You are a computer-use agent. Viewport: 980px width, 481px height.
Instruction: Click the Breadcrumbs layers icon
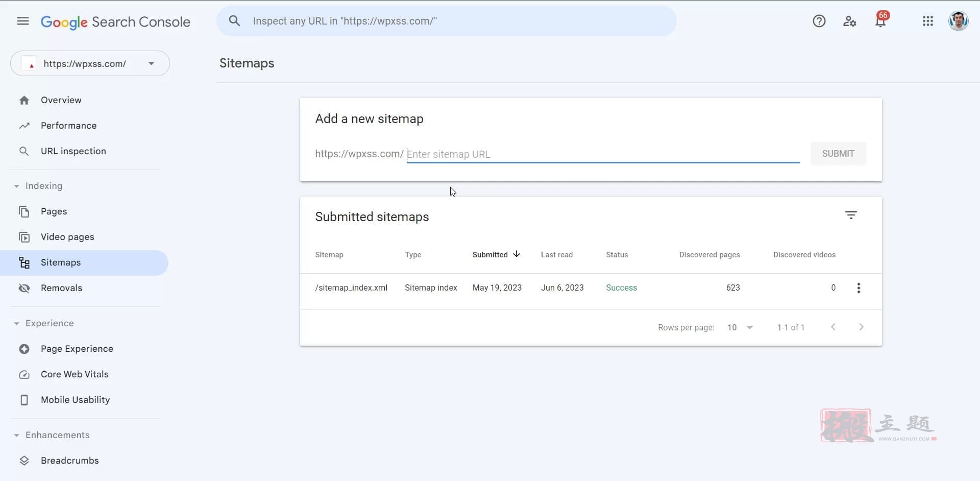click(x=24, y=461)
